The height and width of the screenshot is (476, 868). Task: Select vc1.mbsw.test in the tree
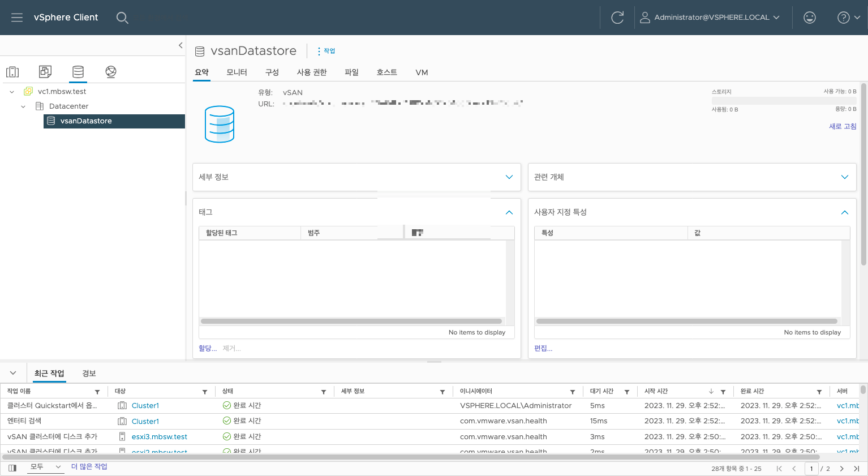coord(62,92)
